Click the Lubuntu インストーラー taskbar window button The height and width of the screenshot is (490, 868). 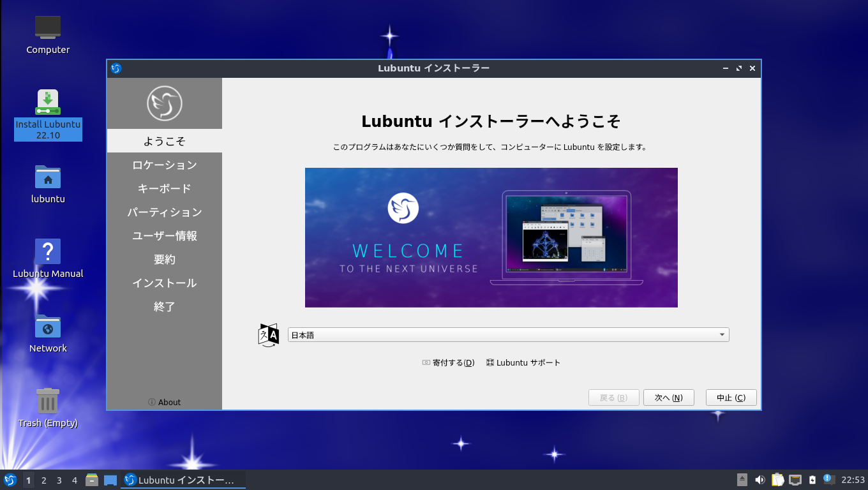click(183, 480)
